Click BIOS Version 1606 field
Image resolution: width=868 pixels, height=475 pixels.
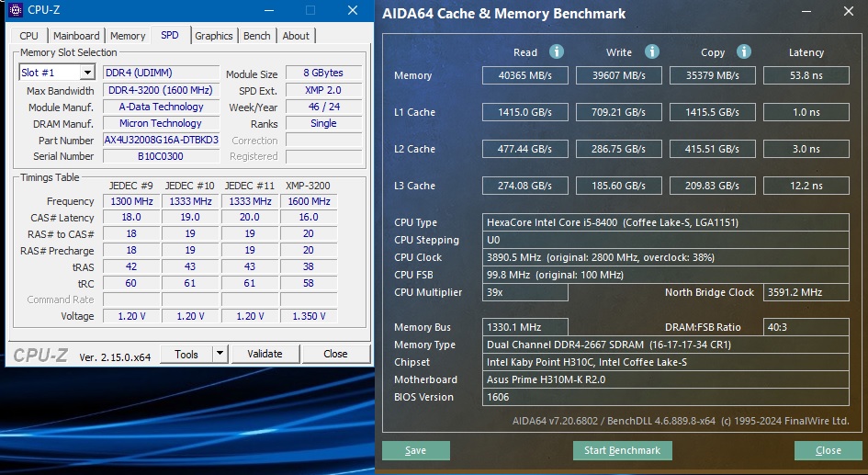[x=665, y=397]
